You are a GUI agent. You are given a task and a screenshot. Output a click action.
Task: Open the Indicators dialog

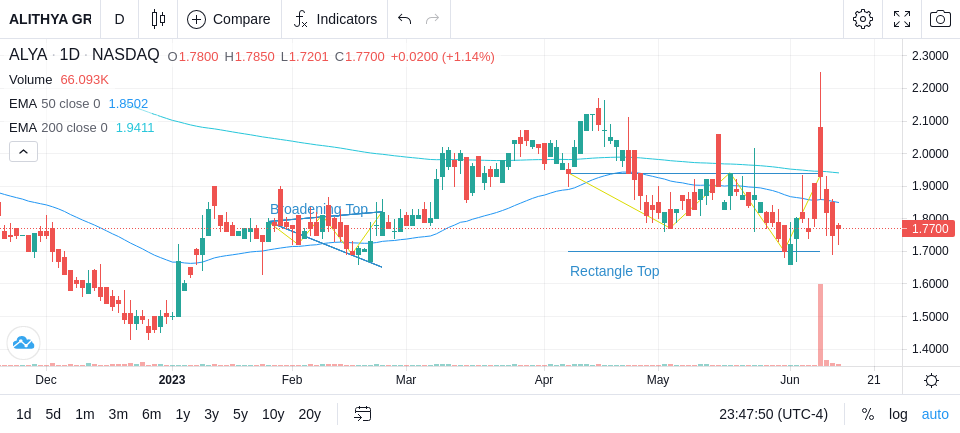click(335, 19)
